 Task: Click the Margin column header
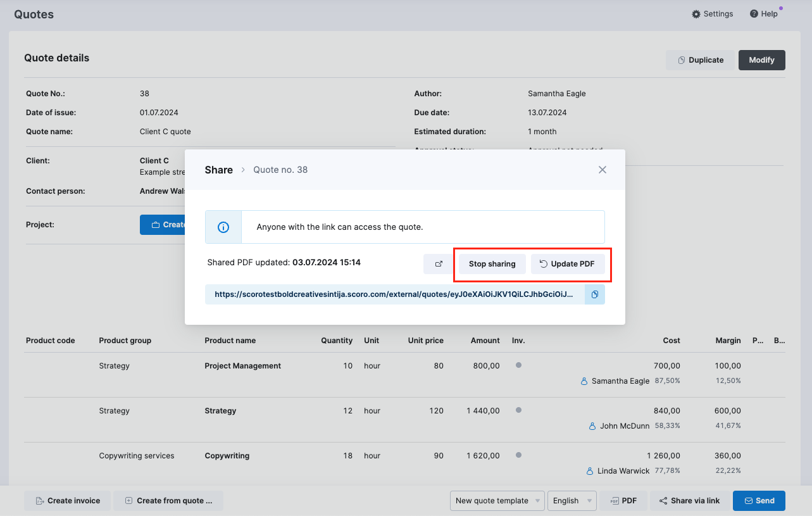728,341
